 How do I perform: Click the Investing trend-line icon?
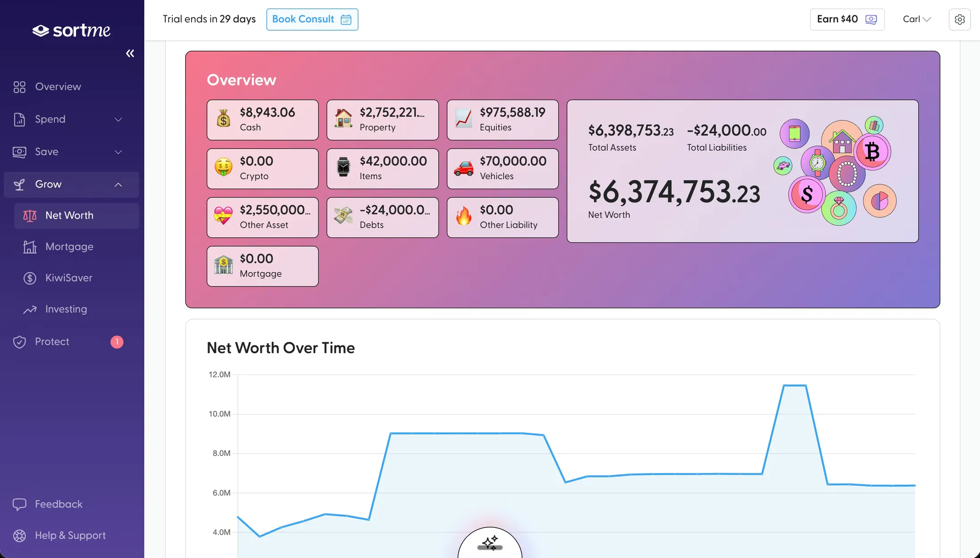[x=30, y=309]
